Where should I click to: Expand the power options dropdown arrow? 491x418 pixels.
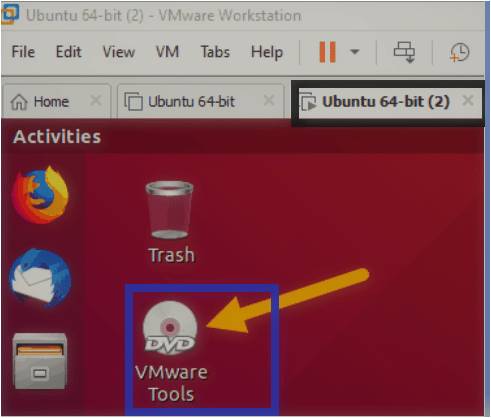tap(355, 52)
